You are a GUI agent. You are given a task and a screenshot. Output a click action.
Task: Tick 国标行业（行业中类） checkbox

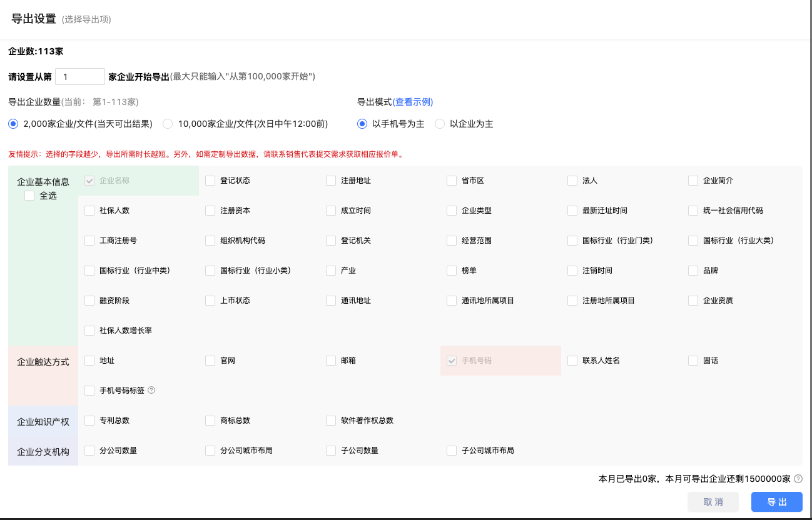(89, 271)
